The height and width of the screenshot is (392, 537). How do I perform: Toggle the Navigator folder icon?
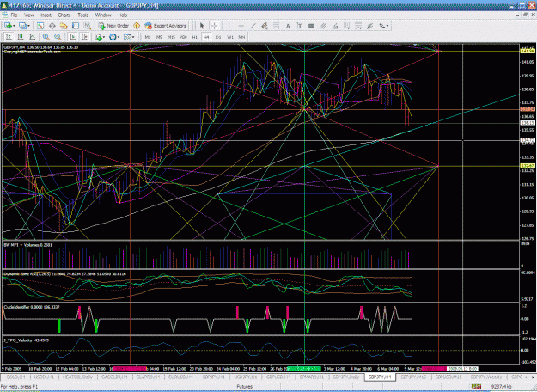tap(64, 26)
